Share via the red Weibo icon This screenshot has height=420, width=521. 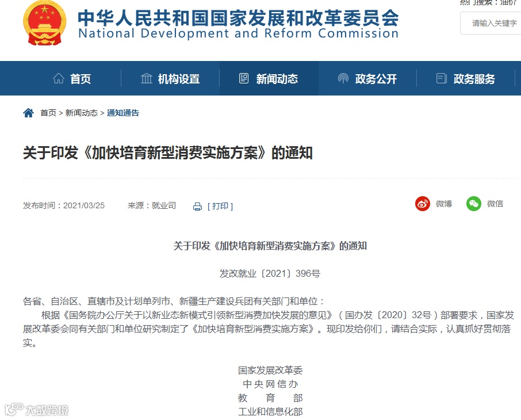click(423, 204)
